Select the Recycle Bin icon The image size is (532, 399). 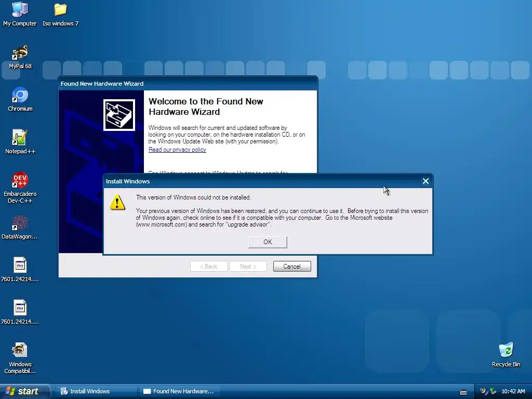[506, 354]
